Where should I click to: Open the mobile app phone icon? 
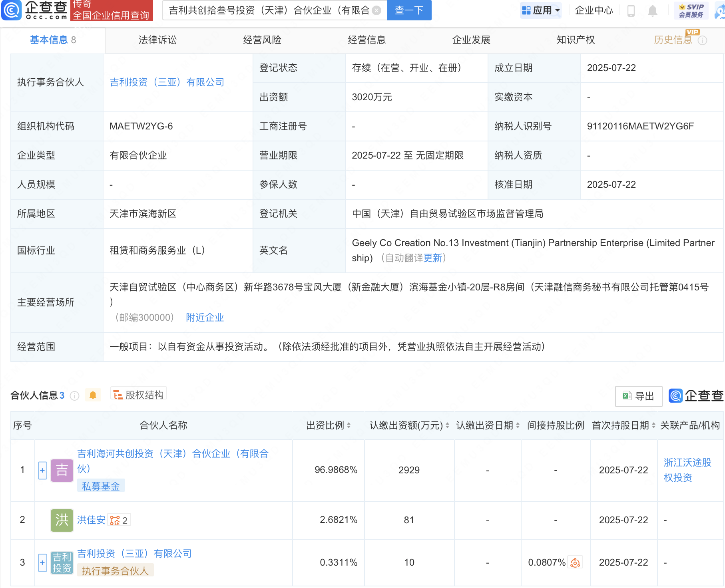coord(631,10)
